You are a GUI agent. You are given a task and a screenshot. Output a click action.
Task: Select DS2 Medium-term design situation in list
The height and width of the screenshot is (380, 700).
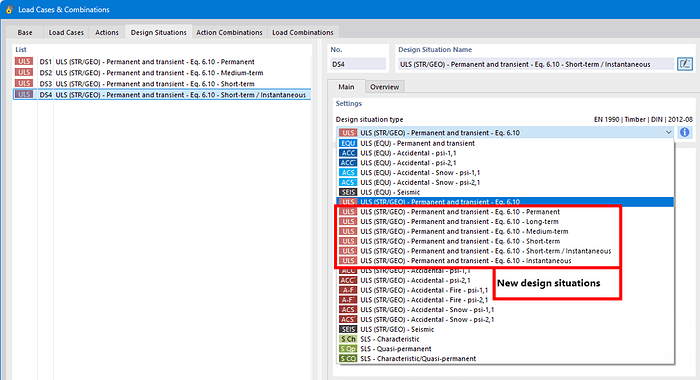(162, 73)
